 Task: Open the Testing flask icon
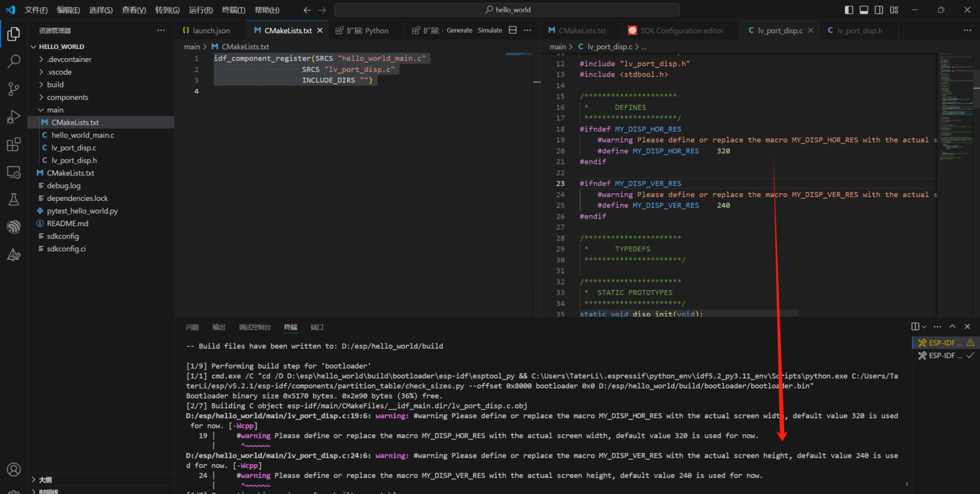tap(13, 200)
